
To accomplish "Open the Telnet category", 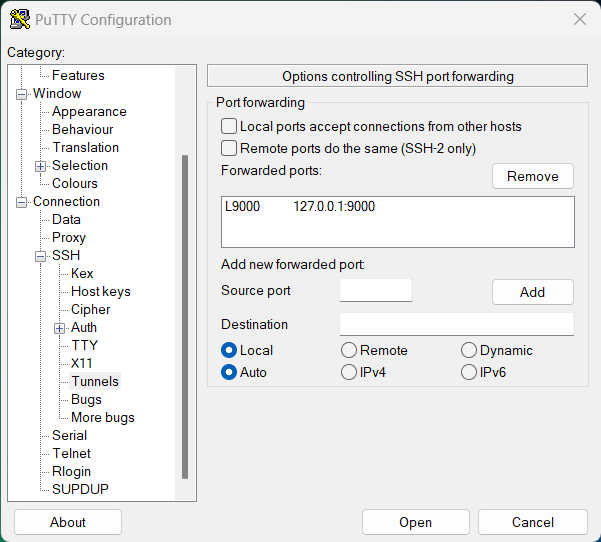I will (x=71, y=453).
